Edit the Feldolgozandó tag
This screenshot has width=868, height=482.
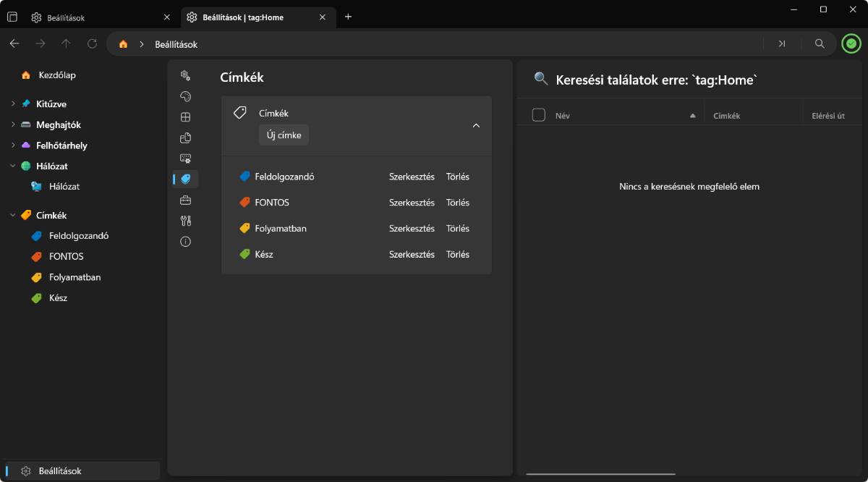click(x=412, y=177)
